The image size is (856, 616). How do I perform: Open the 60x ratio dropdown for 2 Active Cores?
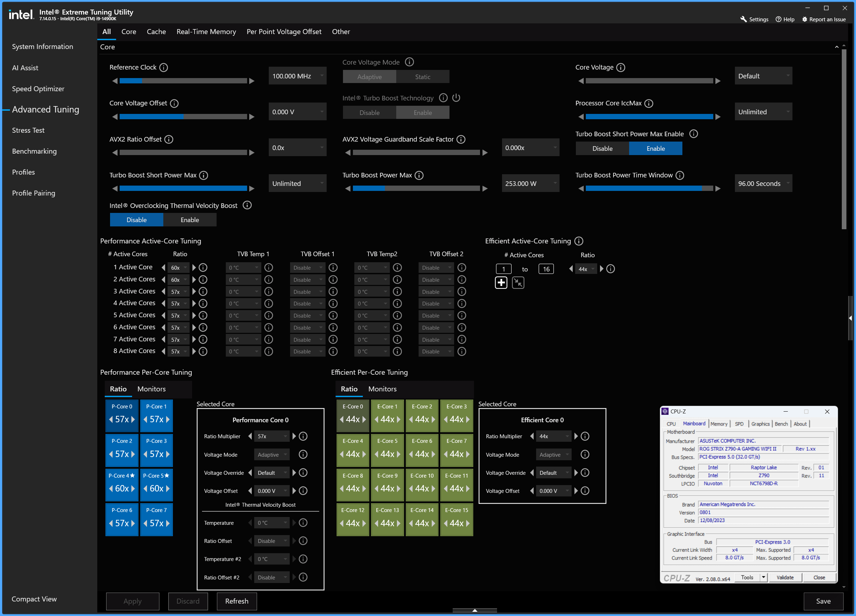coord(178,280)
